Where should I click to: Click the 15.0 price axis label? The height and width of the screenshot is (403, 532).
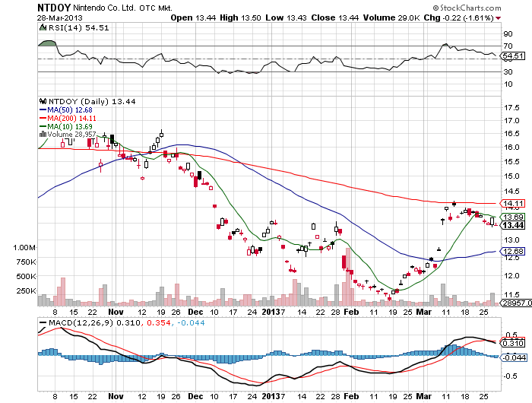coord(511,176)
